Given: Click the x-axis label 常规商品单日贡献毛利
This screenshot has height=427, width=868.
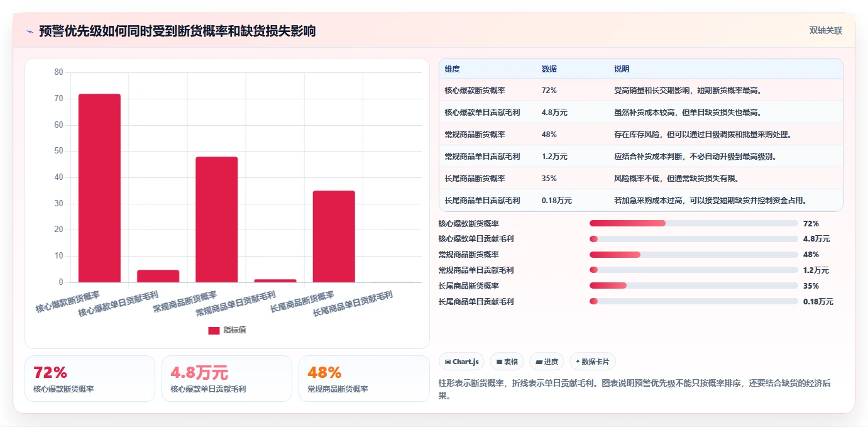Looking at the screenshot, I should pos(236,304).
